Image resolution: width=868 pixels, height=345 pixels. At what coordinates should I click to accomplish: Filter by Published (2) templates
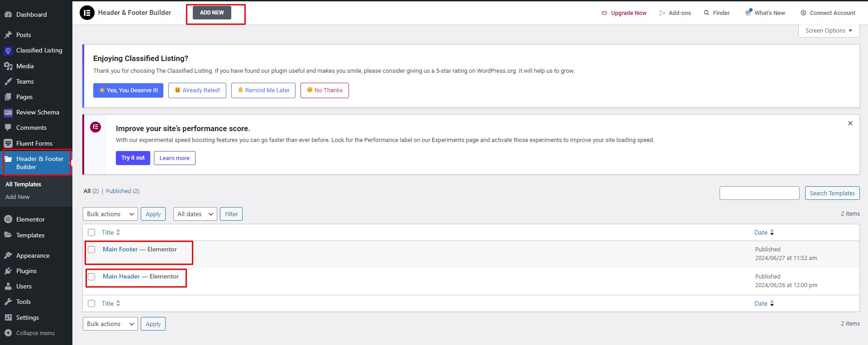pos(123,191)
